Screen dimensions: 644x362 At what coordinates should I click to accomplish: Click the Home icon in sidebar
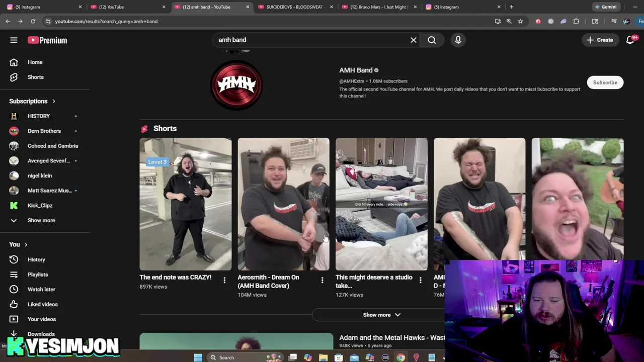click(x=14, y=62)
